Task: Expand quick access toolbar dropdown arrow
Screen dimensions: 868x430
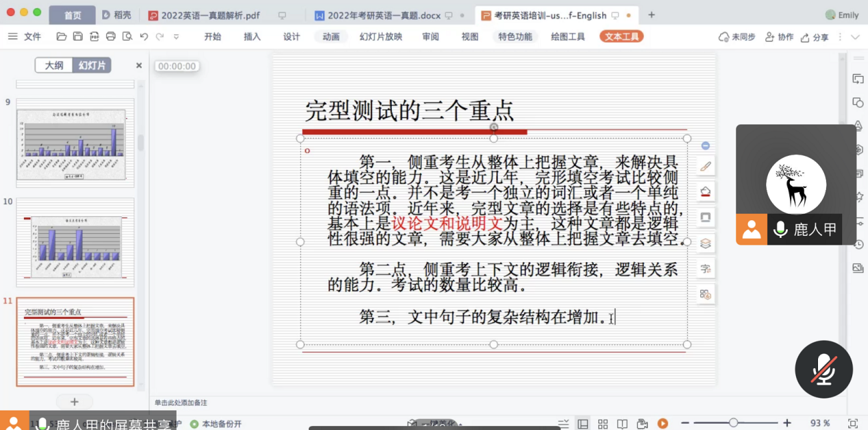Action: (175, 36)
